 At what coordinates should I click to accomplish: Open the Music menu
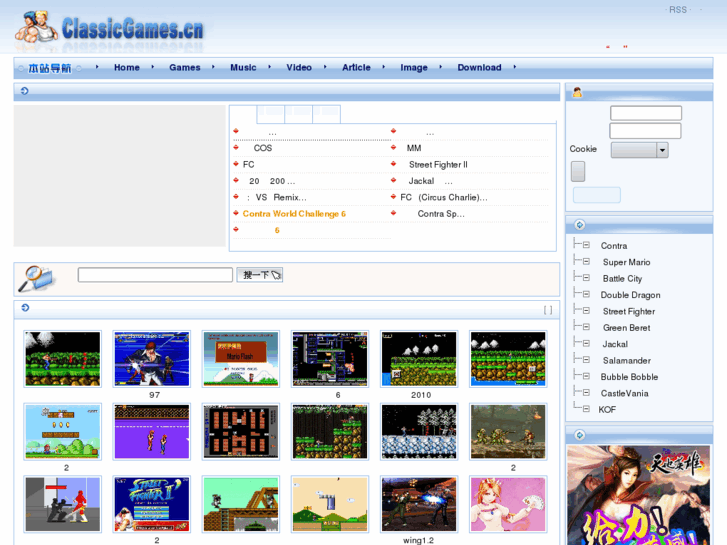(243, 67)
